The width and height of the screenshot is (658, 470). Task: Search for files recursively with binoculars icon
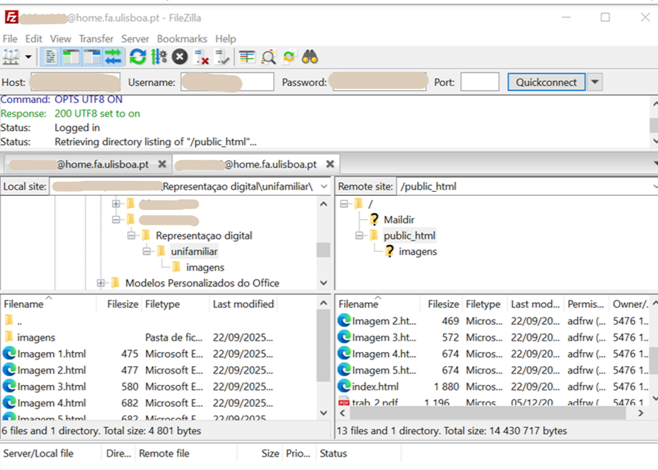coord(311,57)
